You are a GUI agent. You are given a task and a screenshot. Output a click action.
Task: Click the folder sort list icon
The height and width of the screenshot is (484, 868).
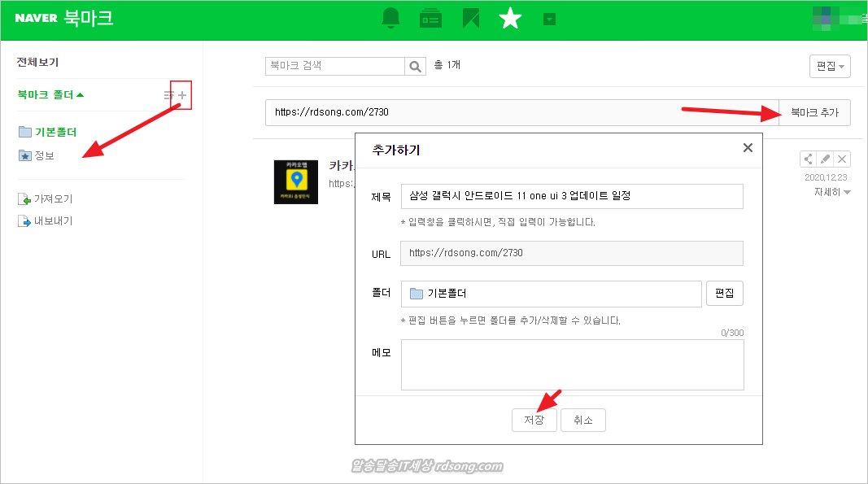click(168, 95)
